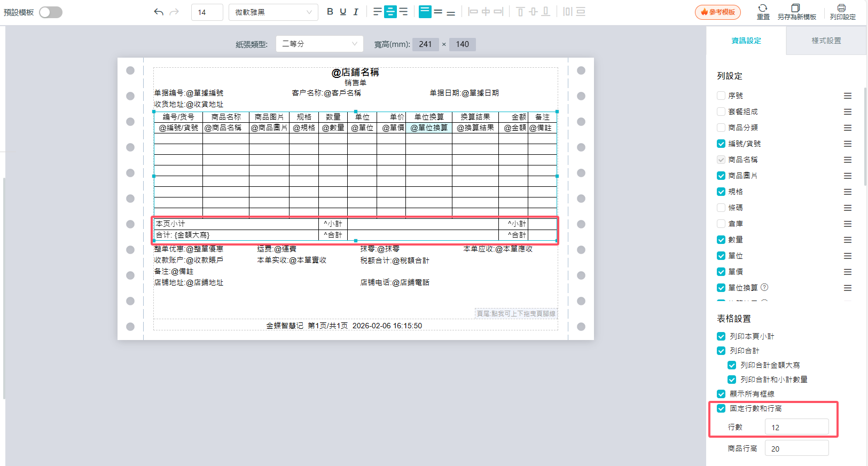Screen dimensions: 868x466
Task: Toggle bold text formatting
Action: [x=330, y=12]
